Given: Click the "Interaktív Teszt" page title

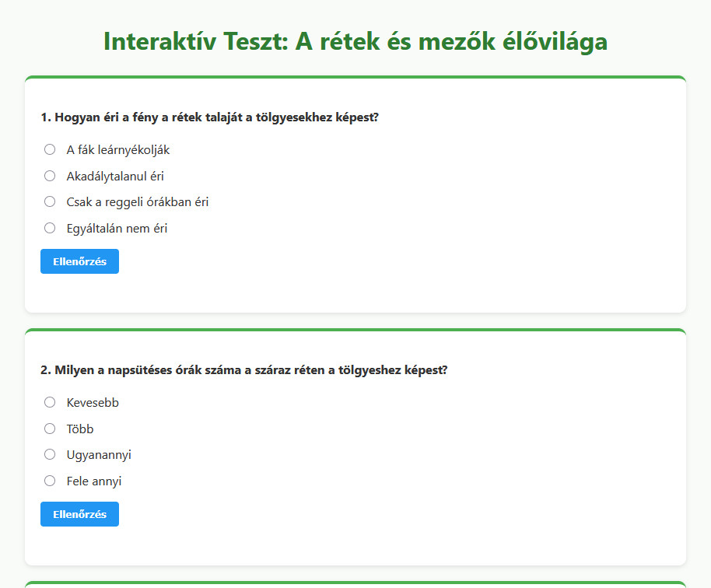Looking at the screenshot, I should 355,41.
